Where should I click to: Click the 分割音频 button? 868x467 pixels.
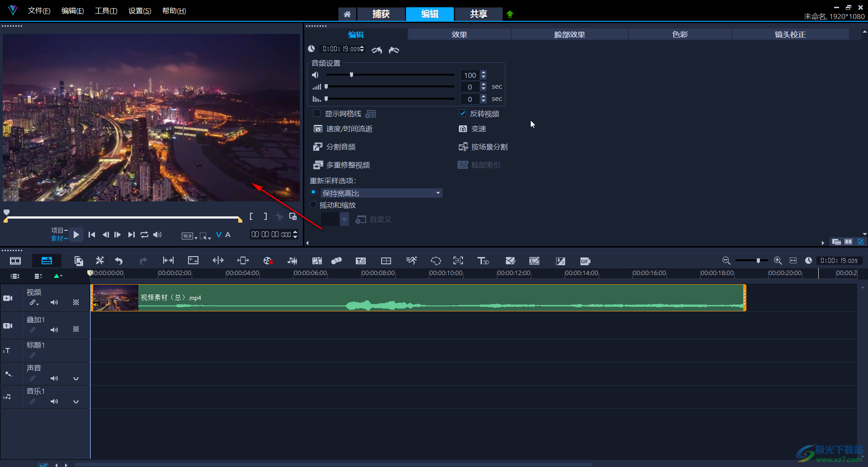(335, 147)
